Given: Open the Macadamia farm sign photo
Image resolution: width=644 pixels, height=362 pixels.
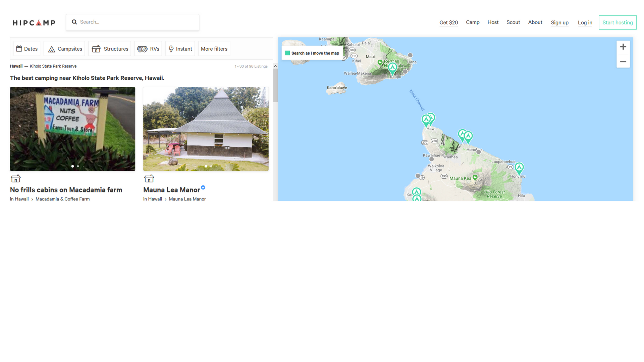Looking at the screenshot, I should point(72,129).
